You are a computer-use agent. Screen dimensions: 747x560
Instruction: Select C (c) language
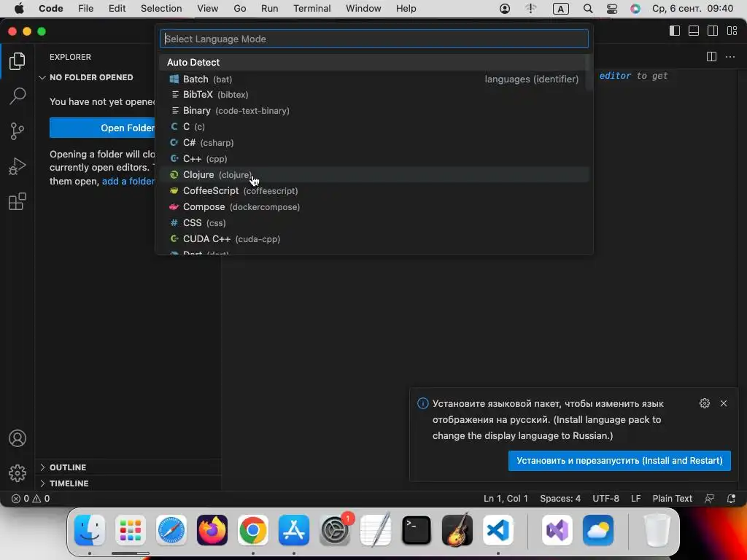373,127
